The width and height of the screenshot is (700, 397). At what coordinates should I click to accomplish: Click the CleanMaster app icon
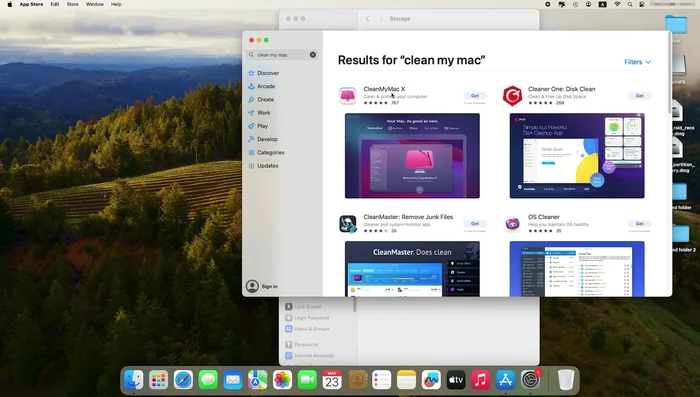pyautogui.click(x=347, y=224)
